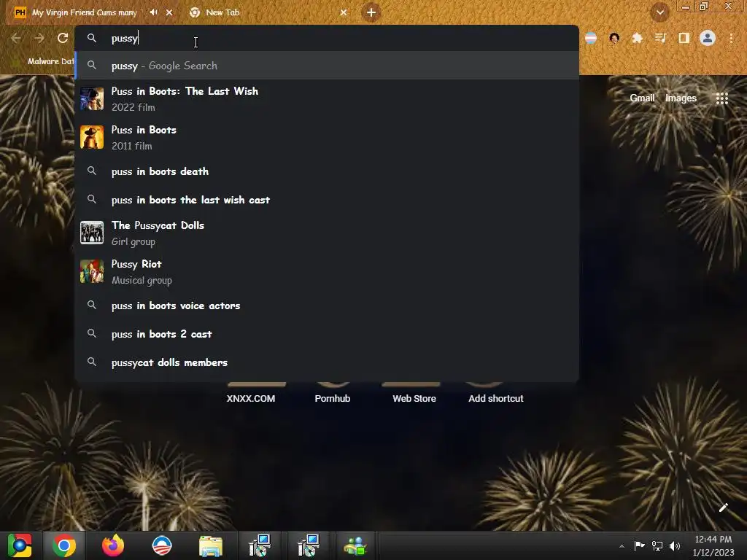Image resolution: width=747 pixels, height=560 pixels.
Task: Choose 'Puss in Boots' 2011 film suggestion
Action: [327, 137]
